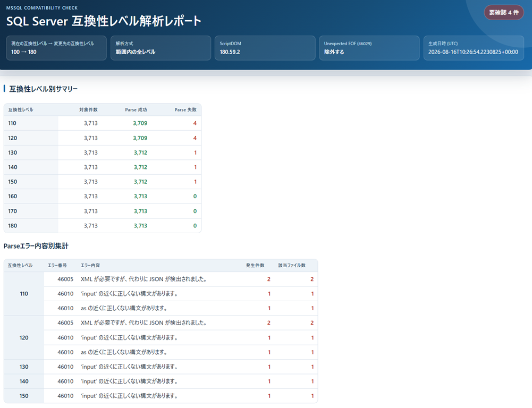Click target count 3,713 for level 150
Image resolution: width=532 pixels, height=408 pixels.
click(x=90, y=182)
